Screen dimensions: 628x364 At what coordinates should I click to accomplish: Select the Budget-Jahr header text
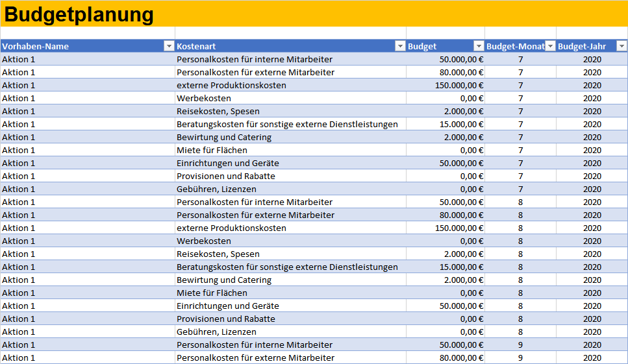point(581,47)
